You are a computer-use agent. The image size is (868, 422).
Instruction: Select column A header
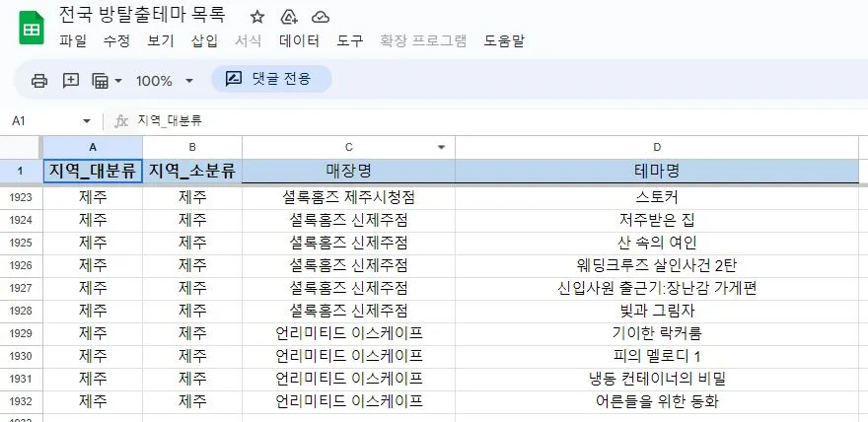click(x=93, y=147)
